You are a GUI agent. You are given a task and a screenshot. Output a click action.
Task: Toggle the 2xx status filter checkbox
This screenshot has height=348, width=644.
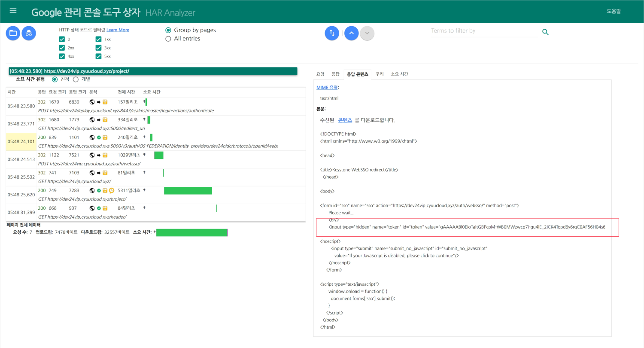click(x=62, y=48)
